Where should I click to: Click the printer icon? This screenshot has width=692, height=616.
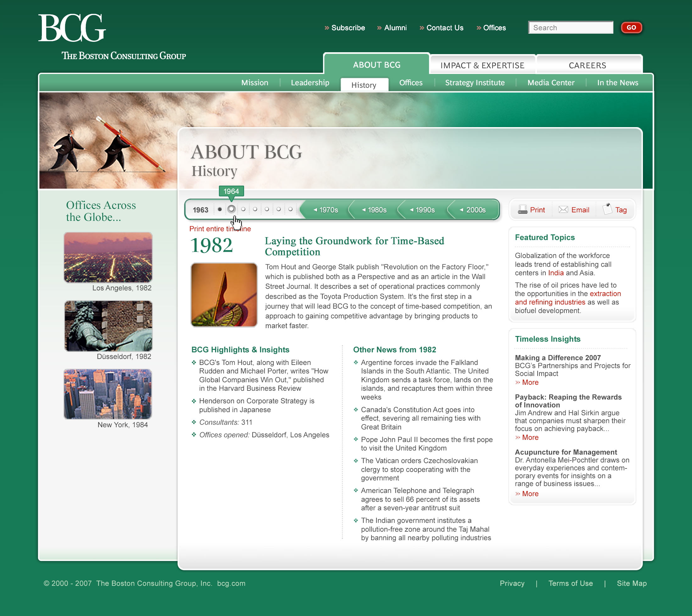pos(522,210)
